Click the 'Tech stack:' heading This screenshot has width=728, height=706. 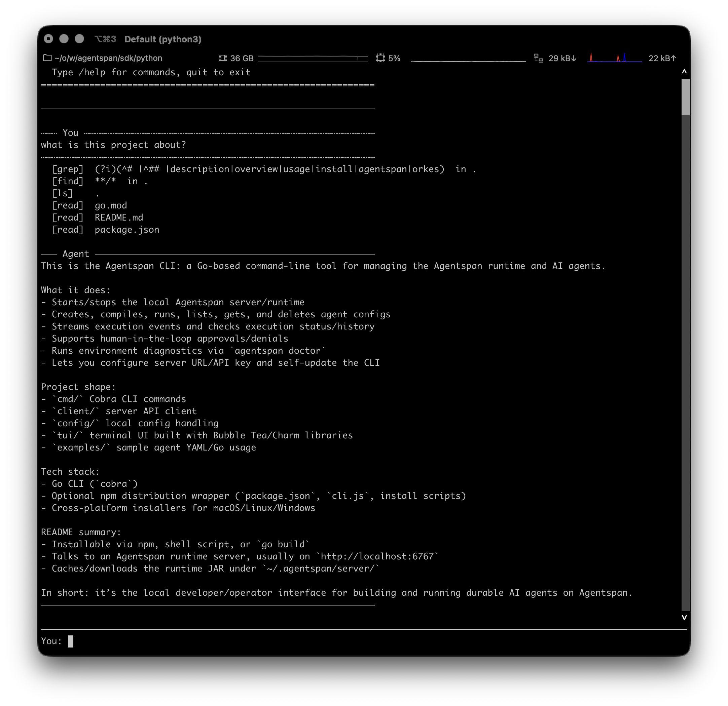[70, 472]
